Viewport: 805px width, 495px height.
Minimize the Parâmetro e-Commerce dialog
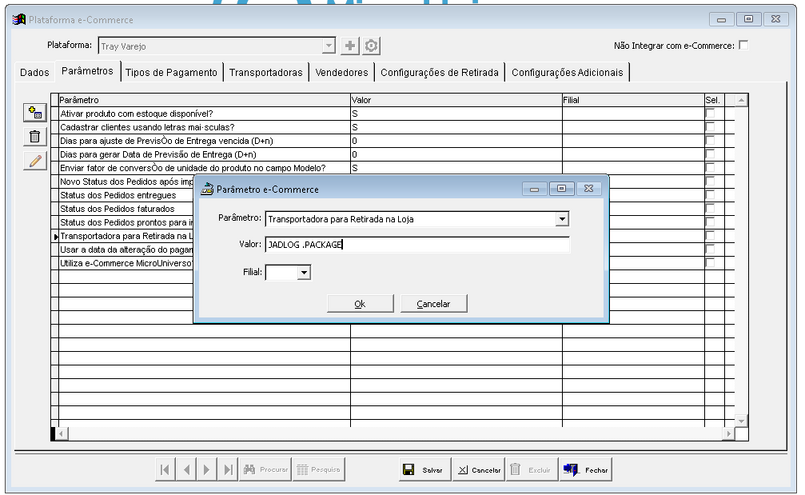point(534,188)
